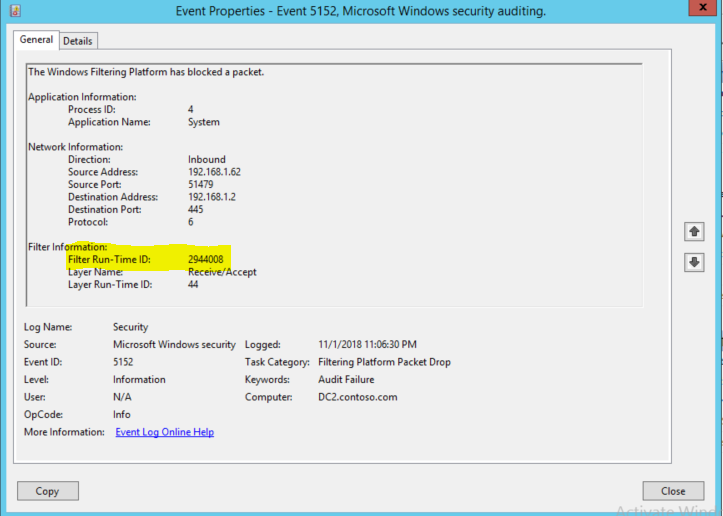Click the Source Port value 51479
Viewport: 723px width, 516px height.
pyautogui.click(x=201, y=184)
